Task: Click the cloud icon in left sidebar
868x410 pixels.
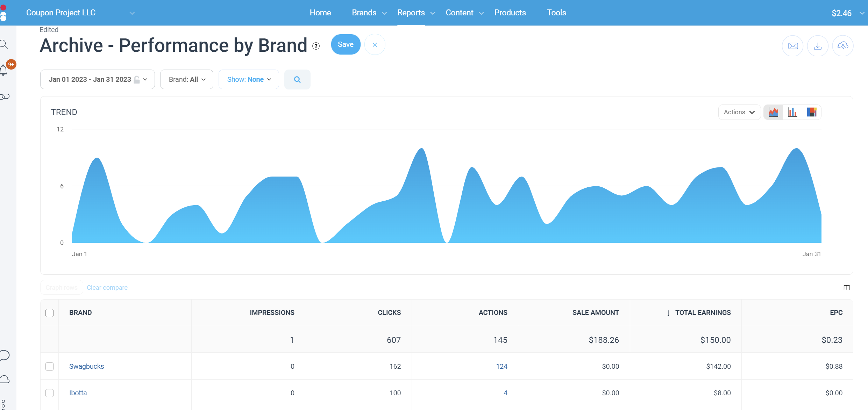Action: (5, 379)
